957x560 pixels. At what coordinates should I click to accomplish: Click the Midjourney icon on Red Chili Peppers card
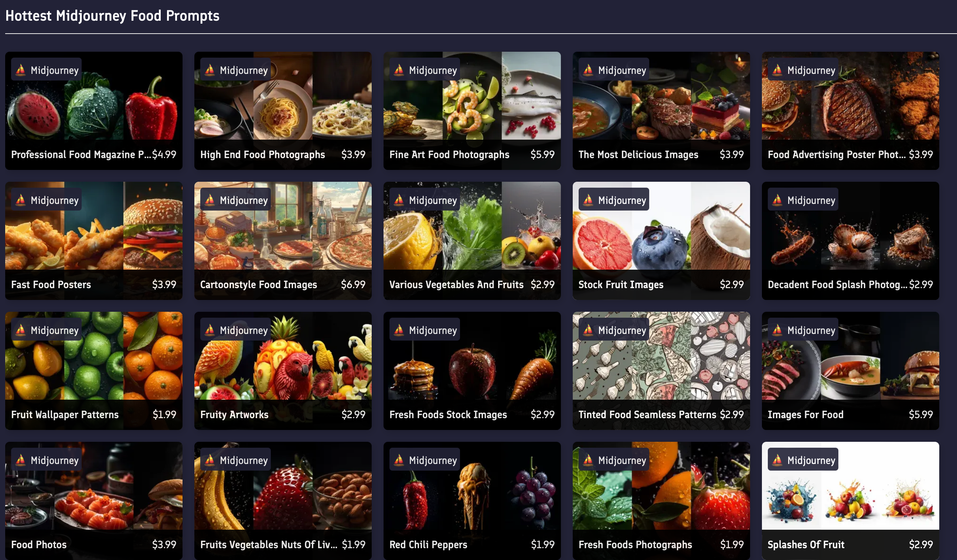pyautogui.click(x=399, y=460)
